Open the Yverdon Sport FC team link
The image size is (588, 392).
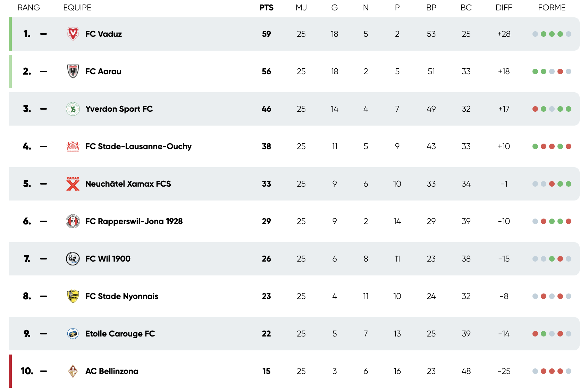coord(119,109)
